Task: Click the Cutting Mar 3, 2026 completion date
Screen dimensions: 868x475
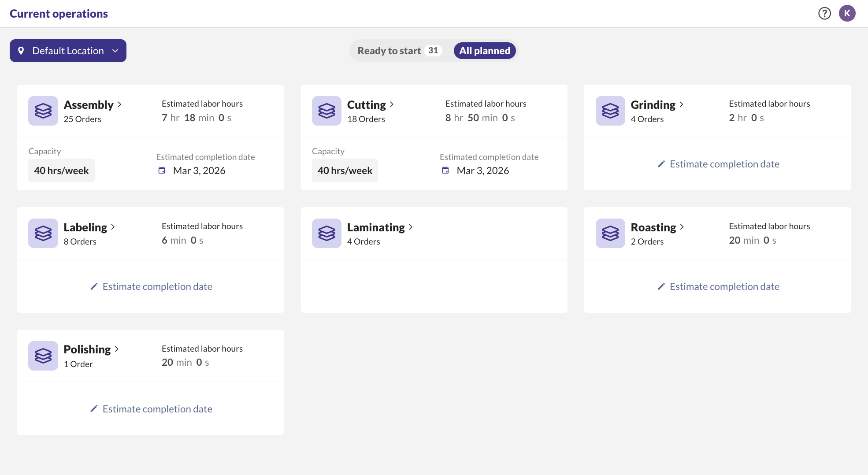Action: click(482, 171)
